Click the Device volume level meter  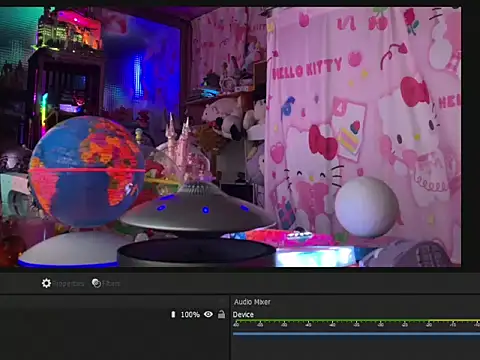pyautogui.click(x=356, y=322)
